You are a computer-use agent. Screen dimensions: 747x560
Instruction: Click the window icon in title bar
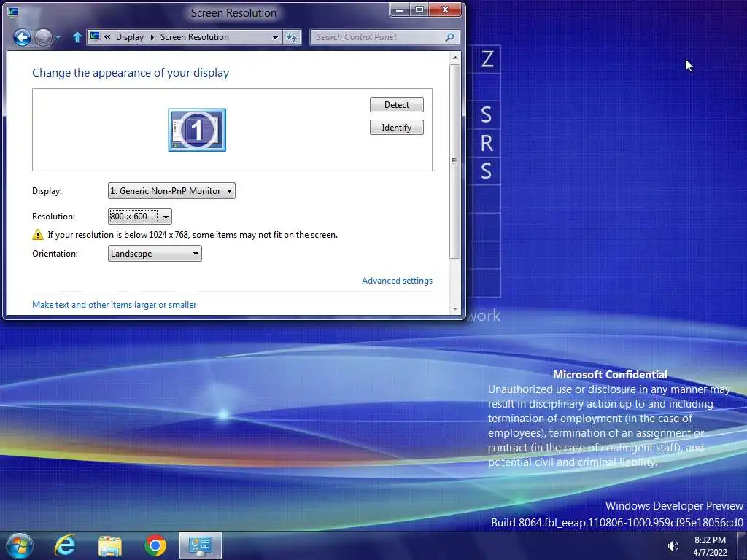[x=13, y=12]
